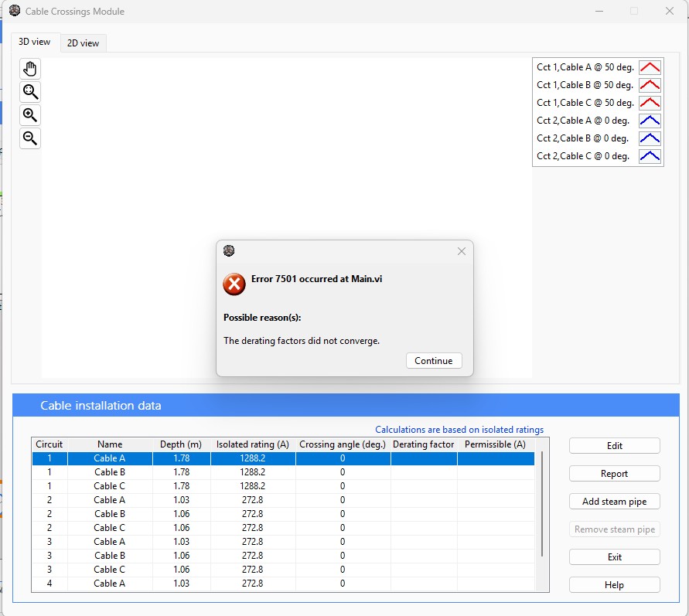689x616 pixels.
Task: Switch to the 3D view tab
Action: coord(34,42)
